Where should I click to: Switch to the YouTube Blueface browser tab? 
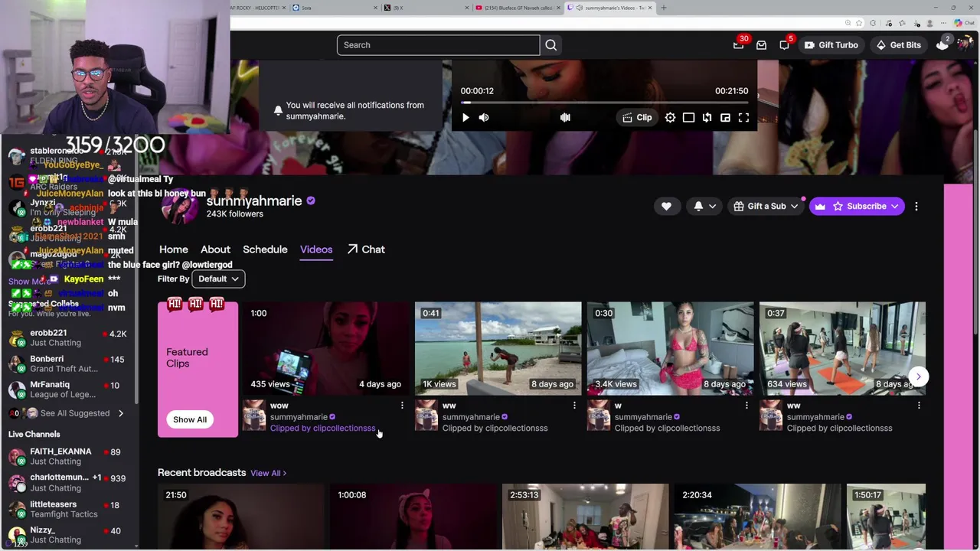point(517,8)
